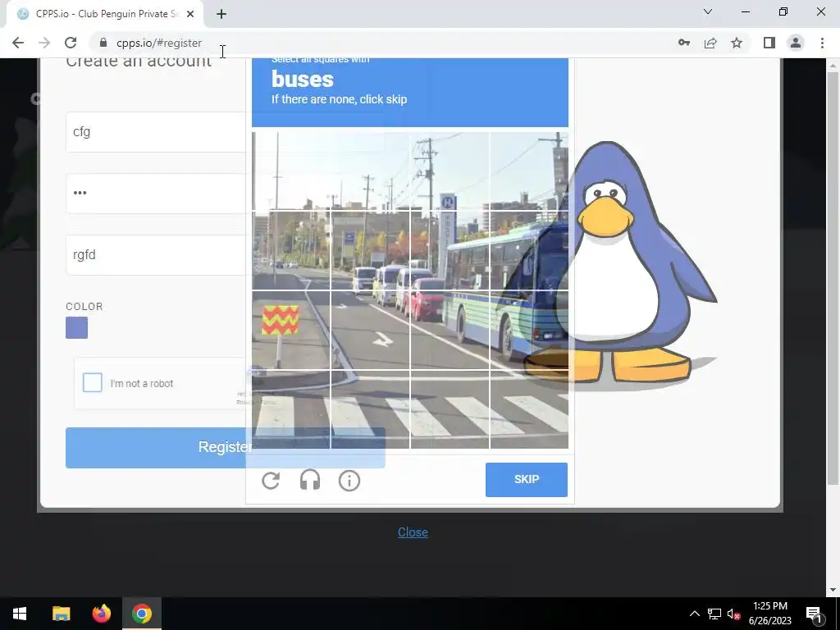Open network status tray icon
The width and height of the screenshot is (840, 630).
point(714,614)
